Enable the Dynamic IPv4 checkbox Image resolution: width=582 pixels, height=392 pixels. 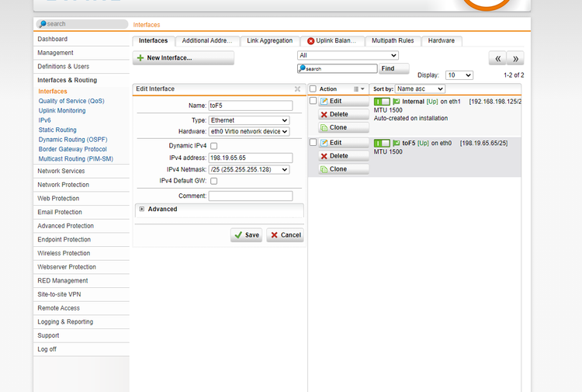[214, 146]
